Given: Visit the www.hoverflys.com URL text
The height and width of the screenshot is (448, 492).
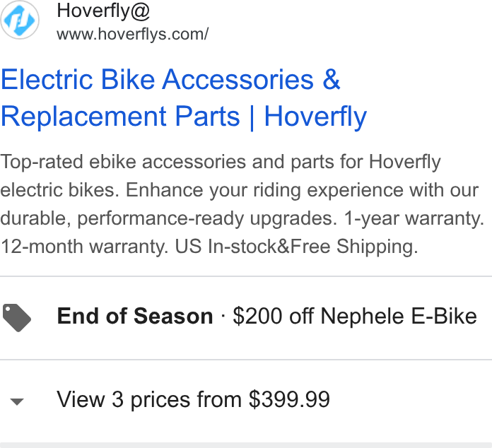Looking at the screenshot, I should (132, 34).
